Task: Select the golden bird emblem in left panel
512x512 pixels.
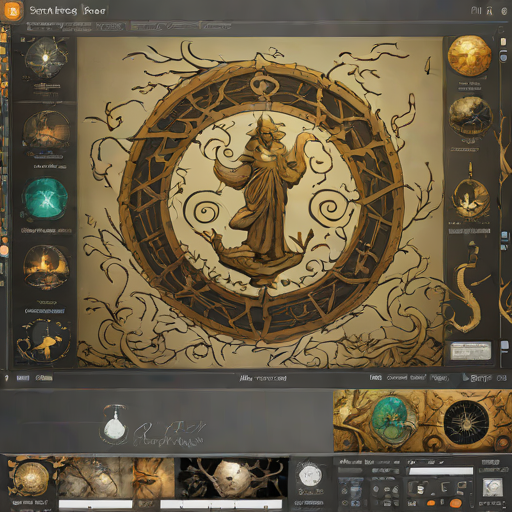Action: (x=43, y=340)
